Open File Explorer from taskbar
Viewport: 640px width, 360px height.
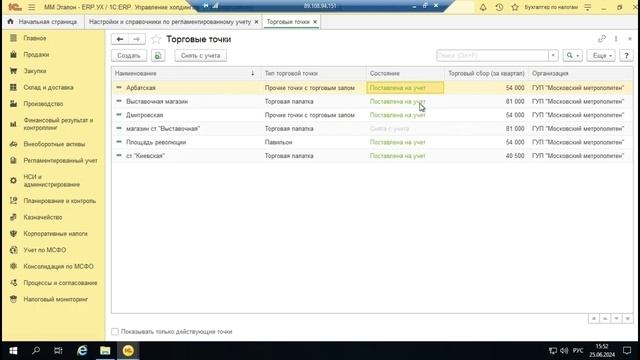105,351
